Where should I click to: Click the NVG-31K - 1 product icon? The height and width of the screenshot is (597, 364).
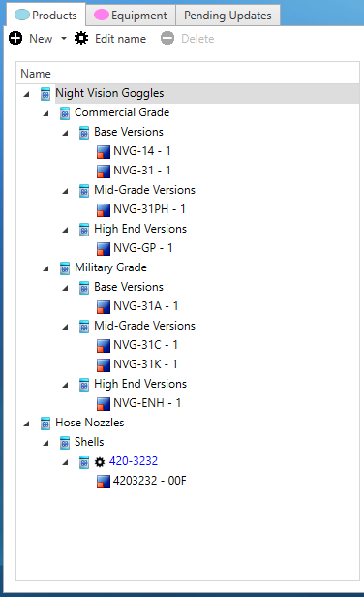104,364
